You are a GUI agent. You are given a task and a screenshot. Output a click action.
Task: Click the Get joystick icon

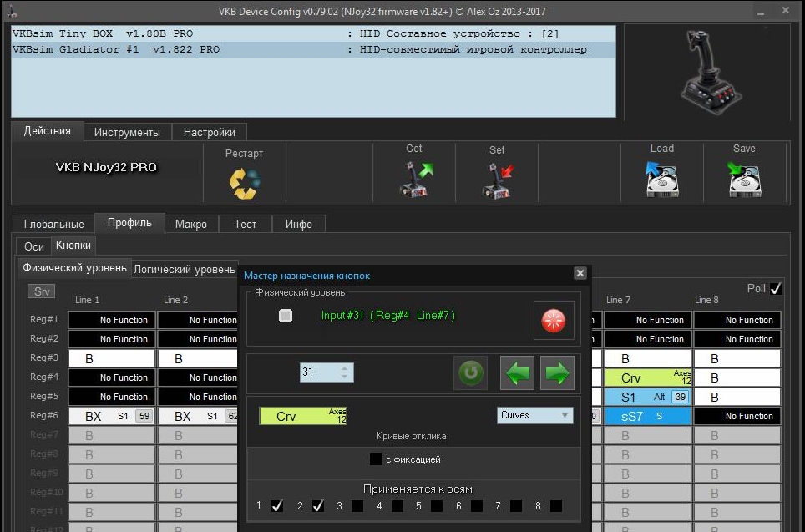point(416,180)
